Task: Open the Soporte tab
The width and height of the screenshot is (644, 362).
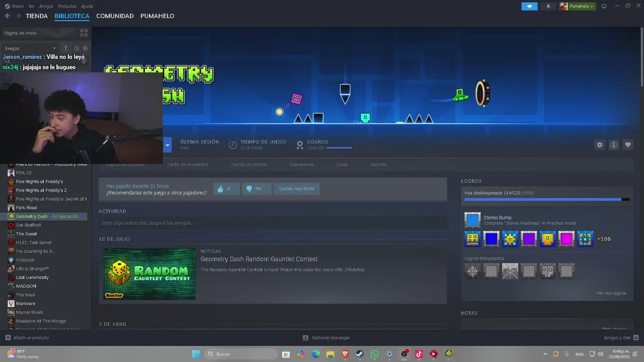Action: click(x=378, y=164)
